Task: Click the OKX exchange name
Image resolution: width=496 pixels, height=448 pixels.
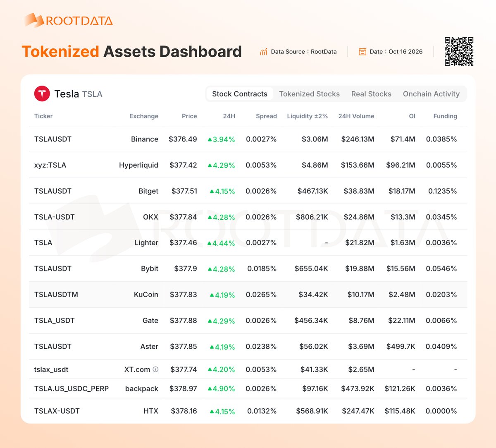Action: 150,217
